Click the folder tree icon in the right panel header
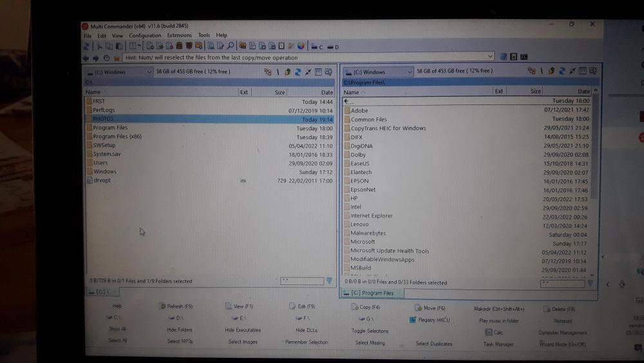 [531, 71]
